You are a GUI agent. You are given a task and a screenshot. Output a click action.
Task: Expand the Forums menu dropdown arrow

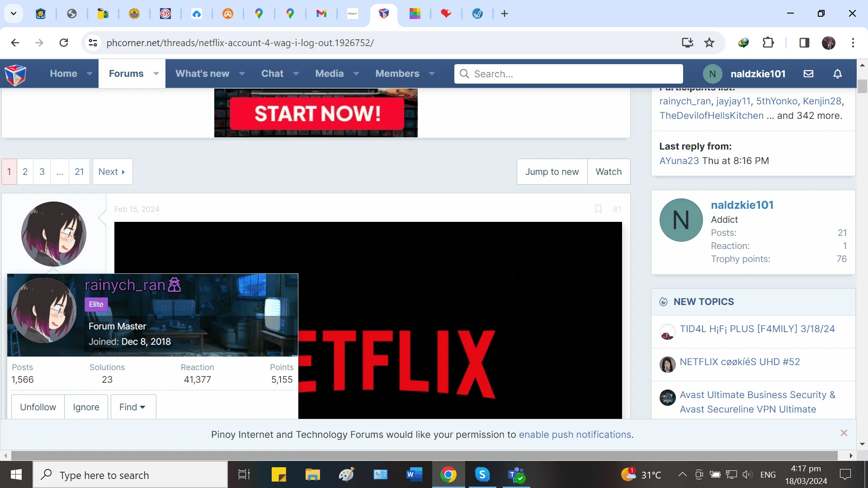pos(156,74)
